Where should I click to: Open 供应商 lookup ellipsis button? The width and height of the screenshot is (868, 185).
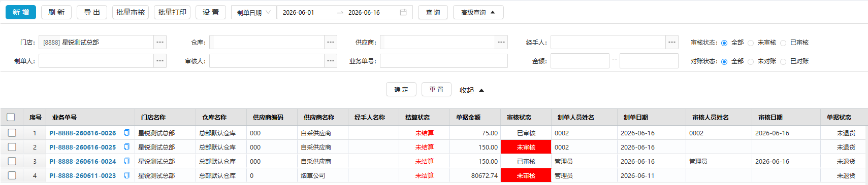point(501,42)
